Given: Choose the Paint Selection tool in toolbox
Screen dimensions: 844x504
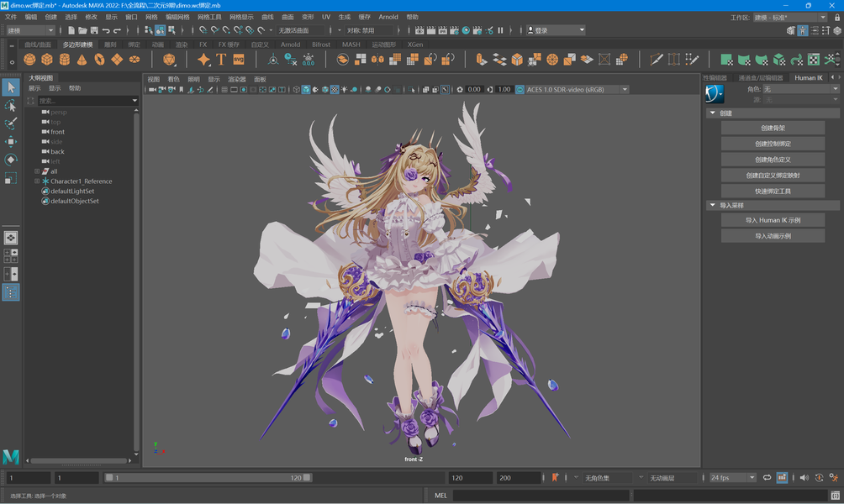Looking at the screenshot, I should coord(11,123).
